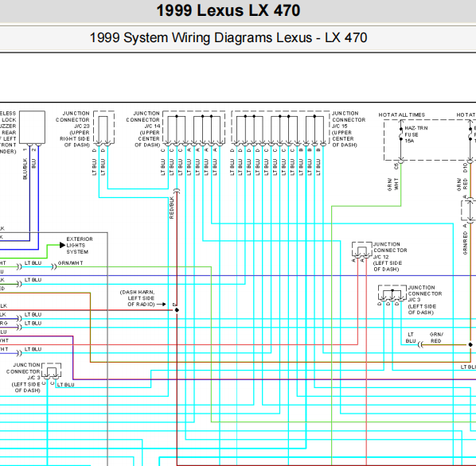Click the "LT BLU" label right of lower-left J/C 3

(x=65, y=384)
